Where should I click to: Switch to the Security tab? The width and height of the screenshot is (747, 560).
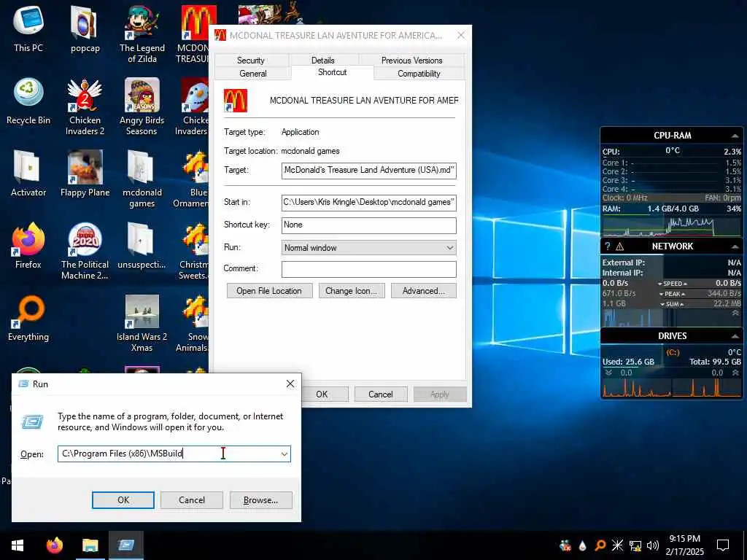pyautogui.click(x=251, y=61)
